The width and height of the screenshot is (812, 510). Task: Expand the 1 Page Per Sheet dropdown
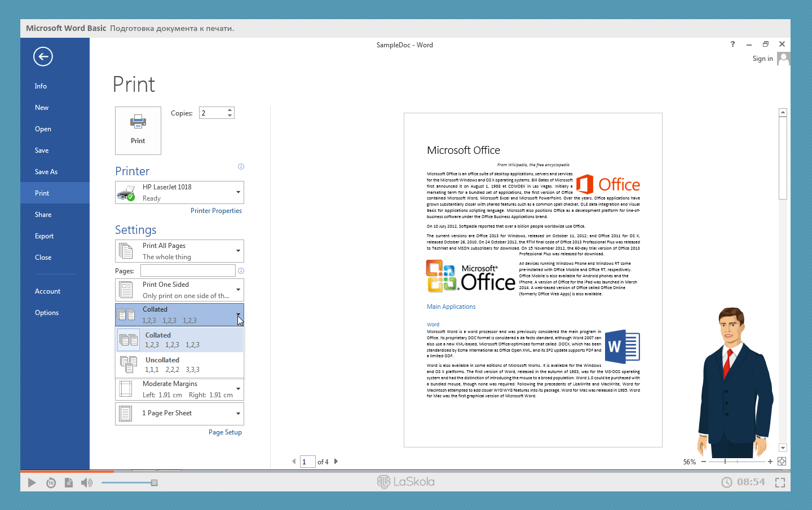coord(179,414)
